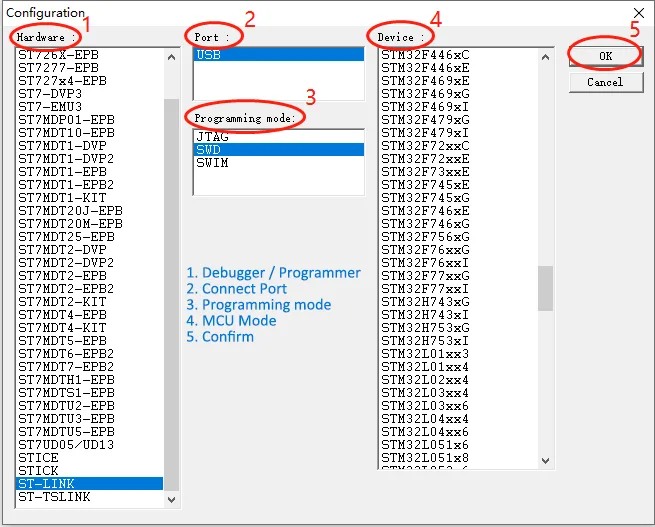The image size is (655, 527).
Task: Pick STM32H743xI from Device list
Action: (458, 314)
